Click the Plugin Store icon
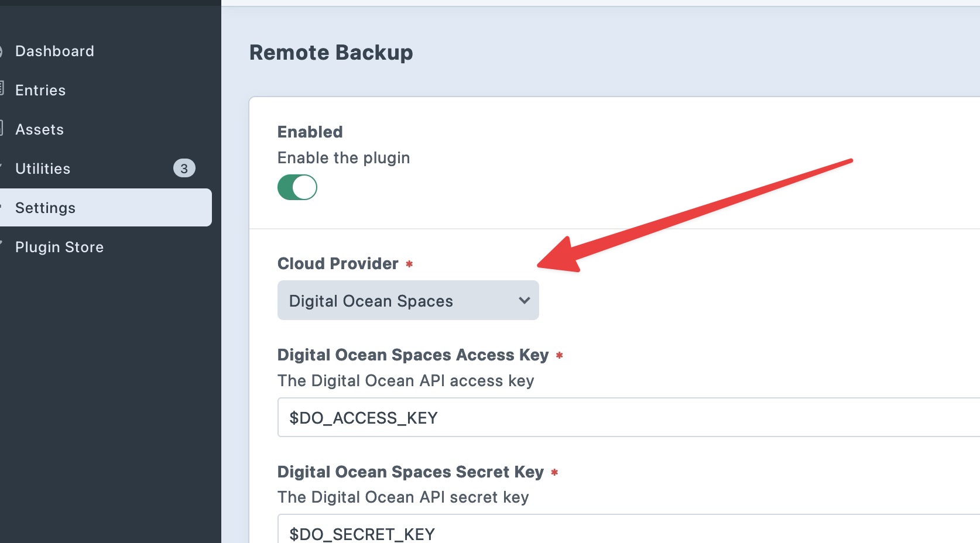 point(2,243)
